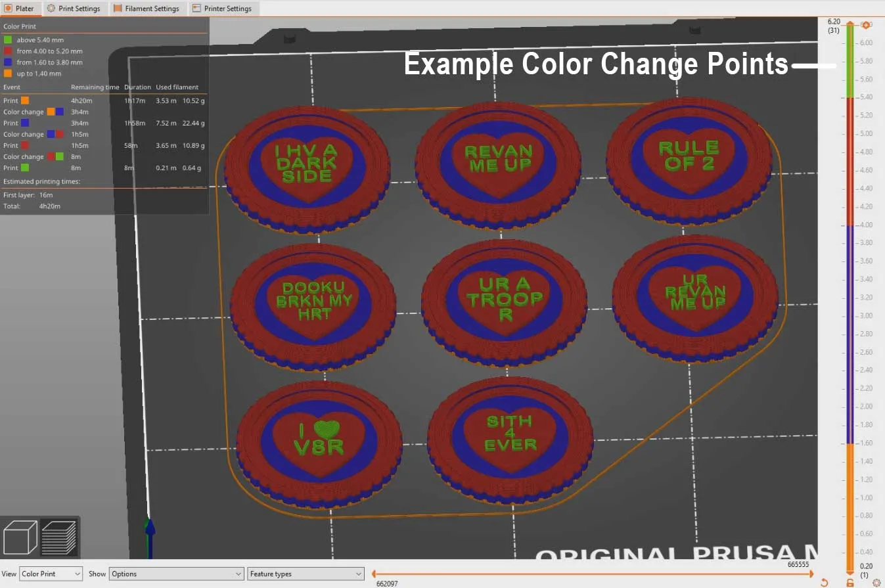Open the View dropdown showing Color Print
The width and height of the screenshot is (885, 588).
point(51,574)
